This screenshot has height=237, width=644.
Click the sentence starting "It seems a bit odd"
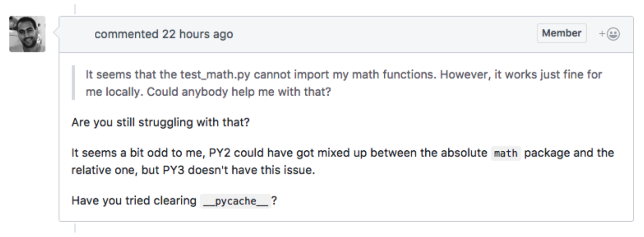(x=343, y=153)
